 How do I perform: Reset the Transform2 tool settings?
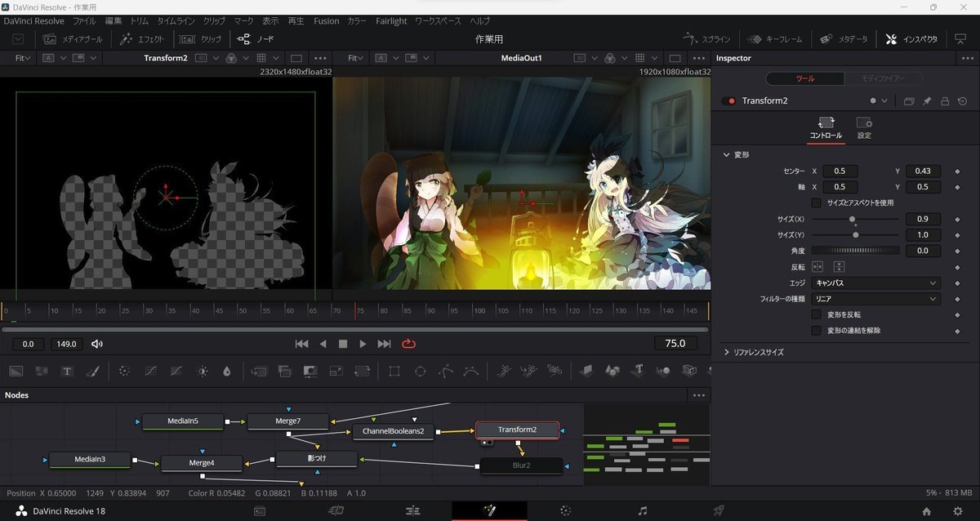pos(962,101)
